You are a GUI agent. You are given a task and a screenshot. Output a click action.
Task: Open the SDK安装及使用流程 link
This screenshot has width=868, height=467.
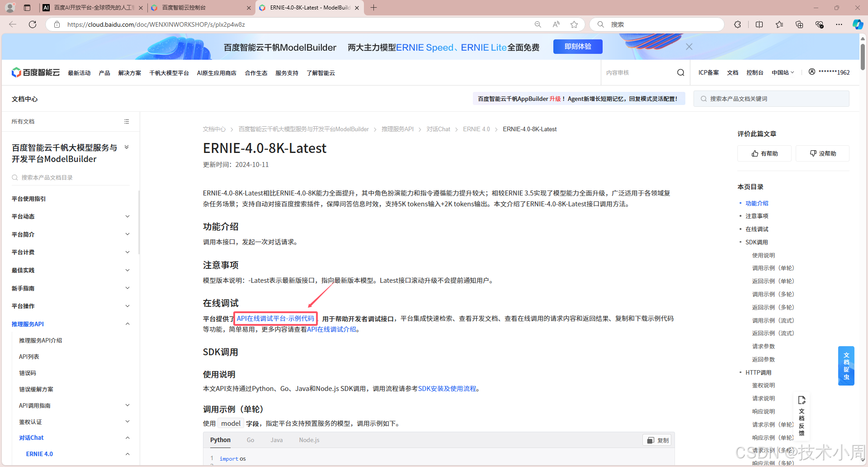coord(447,389)
